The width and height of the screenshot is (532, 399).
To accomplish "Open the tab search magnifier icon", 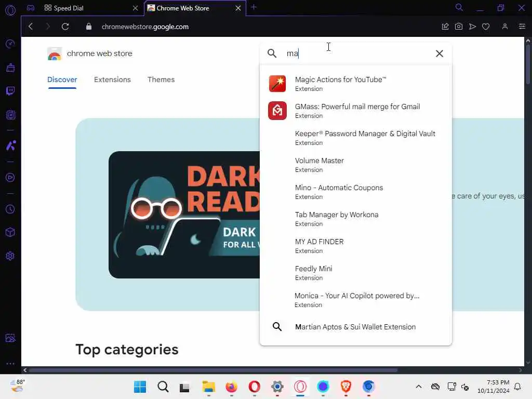I will [459, 7].
